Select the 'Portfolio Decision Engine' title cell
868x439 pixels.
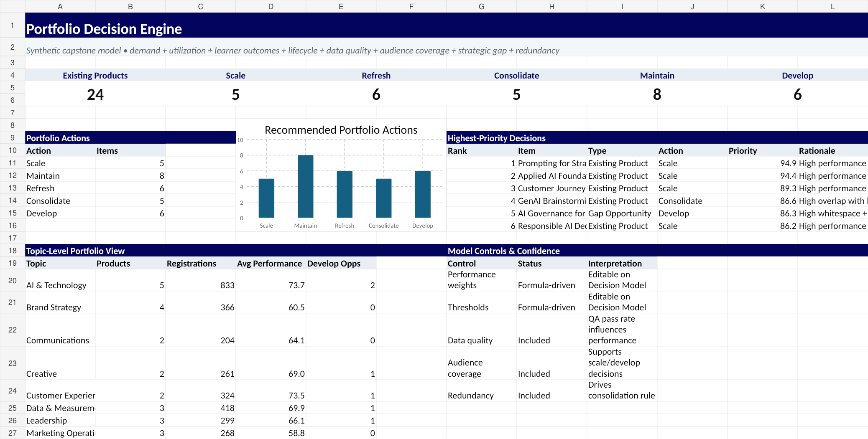pyautogui.click(x=446, y=25)
